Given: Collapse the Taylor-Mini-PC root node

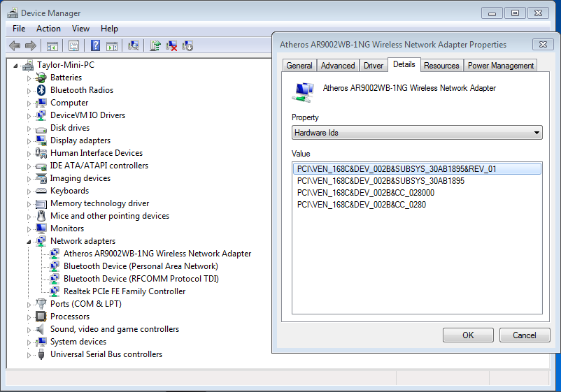Looking at the screenshot, I should [x=15, y=66].
